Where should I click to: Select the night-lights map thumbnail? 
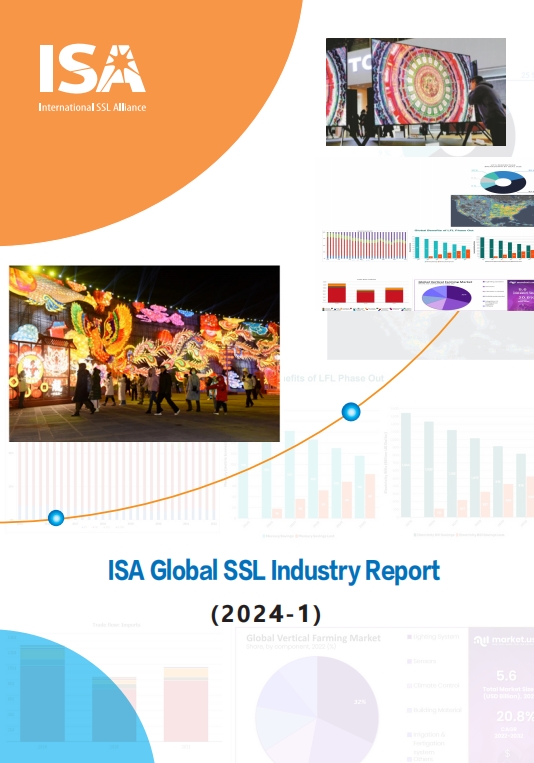point(492,211)
